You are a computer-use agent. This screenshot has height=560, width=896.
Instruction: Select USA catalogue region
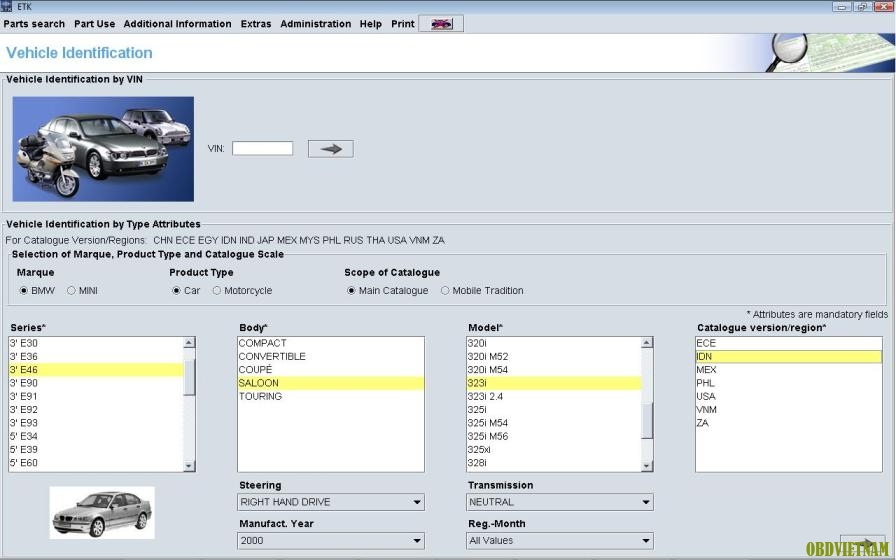(x=789, y=396)
